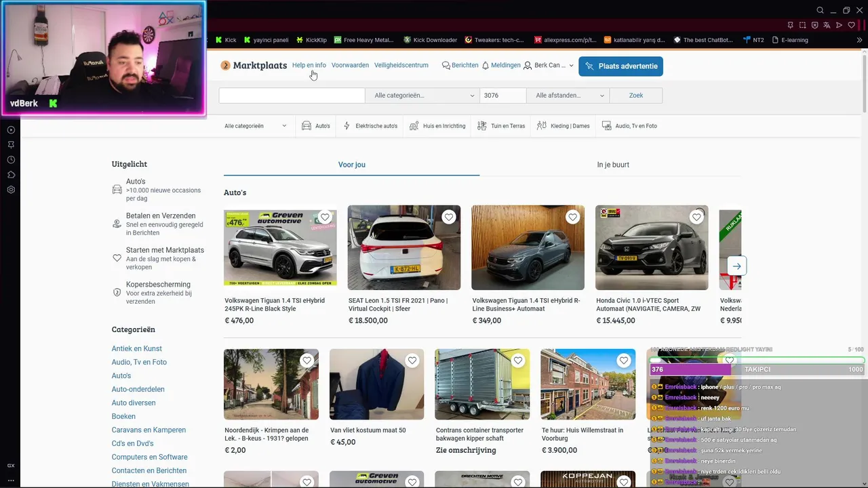Open the Veiligheidscentrum link

pyautogui.click(x=401, y=65)
